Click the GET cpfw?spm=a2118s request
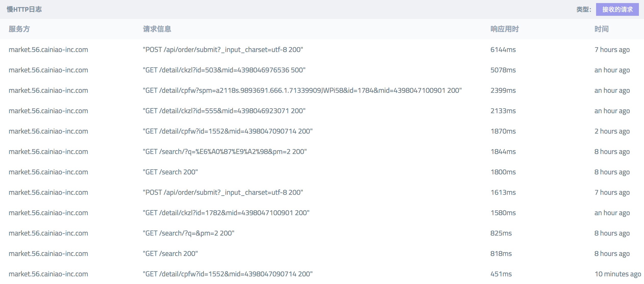The width and height of the screenshot is (644, 284). click(302, 90)
